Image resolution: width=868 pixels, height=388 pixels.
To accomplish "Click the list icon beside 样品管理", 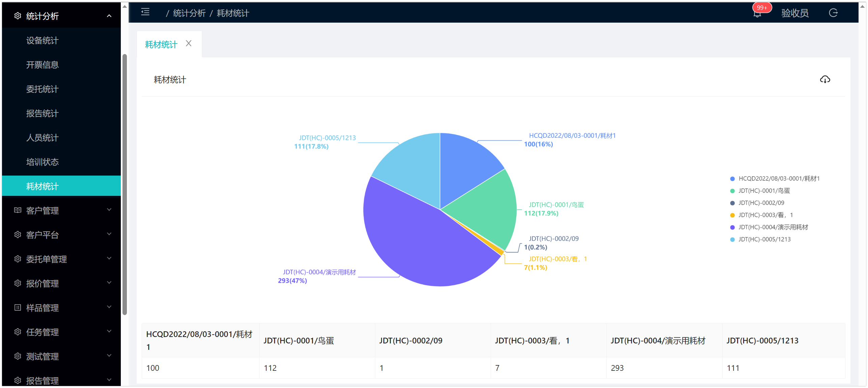I will point(18,308).
